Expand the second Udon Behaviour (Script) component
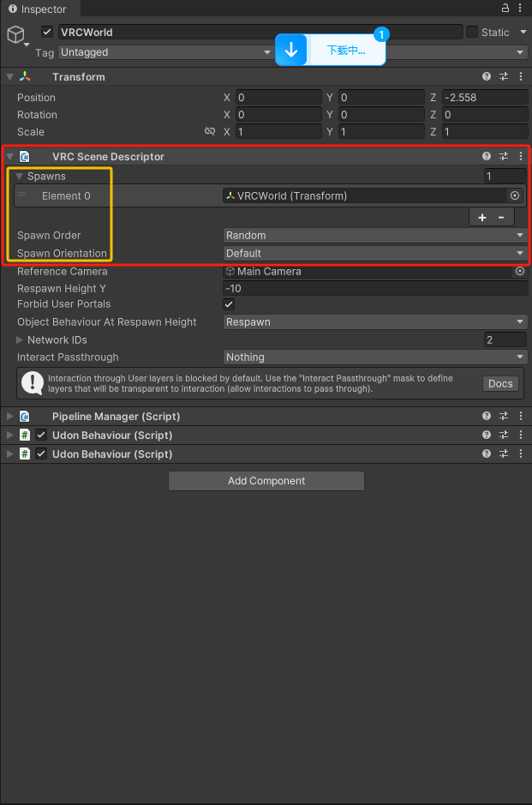The width and height of the screenshot is (532, 805). (x=9, y=454)
